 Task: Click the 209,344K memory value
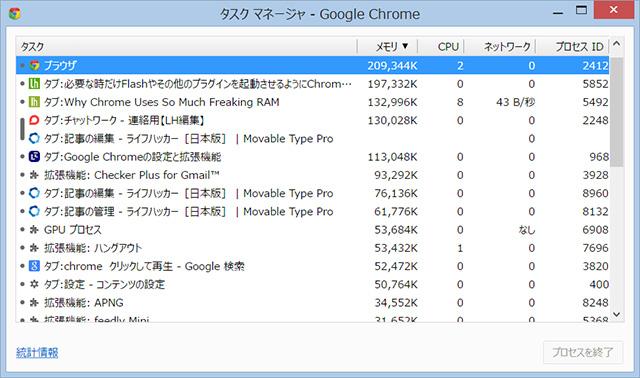(392, 66)
